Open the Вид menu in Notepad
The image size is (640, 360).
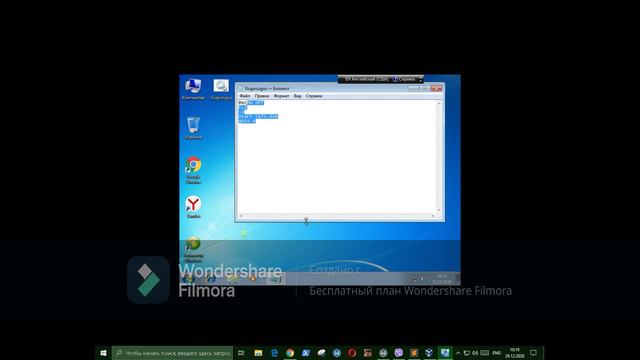coord(297,96)
